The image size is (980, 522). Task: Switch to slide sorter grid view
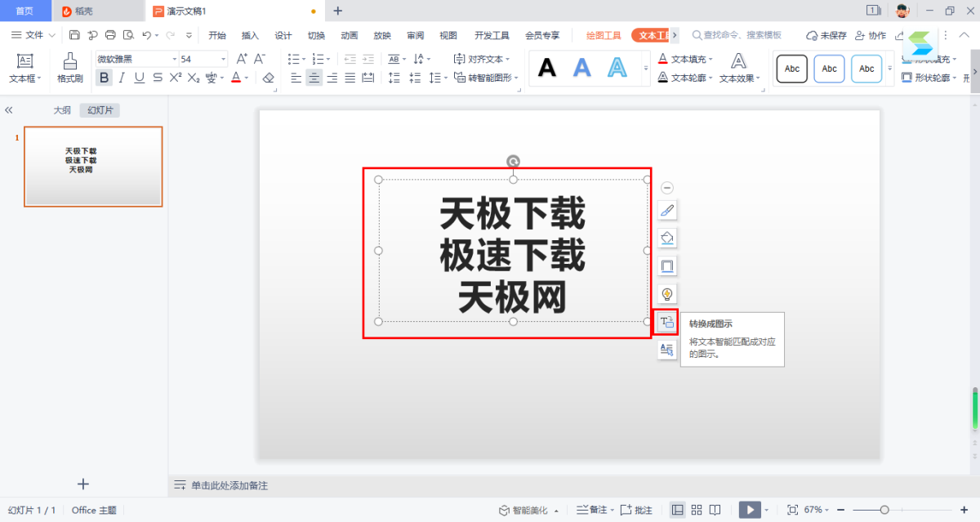coord(697,510)
